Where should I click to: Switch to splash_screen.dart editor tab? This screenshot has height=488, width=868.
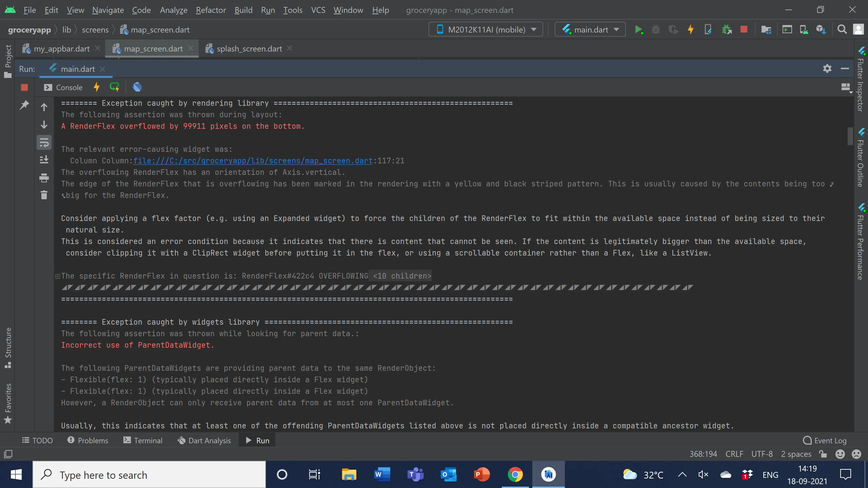(249, 49)
